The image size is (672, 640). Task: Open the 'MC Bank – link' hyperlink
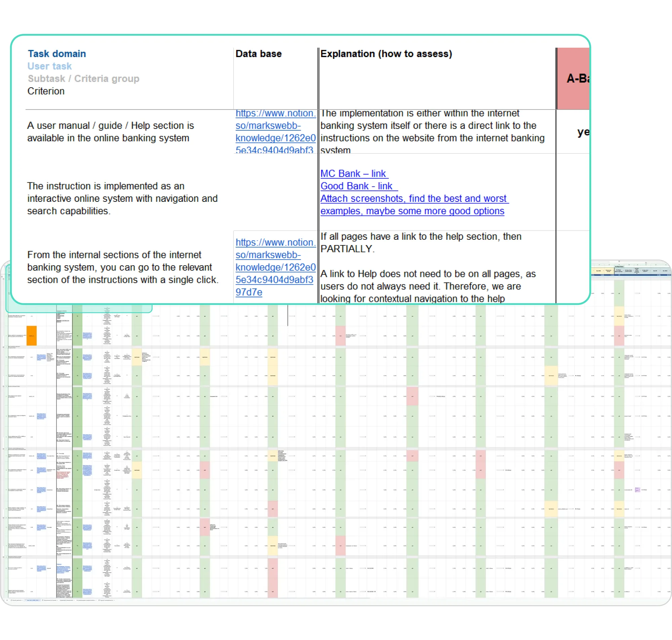click(354, 174)
